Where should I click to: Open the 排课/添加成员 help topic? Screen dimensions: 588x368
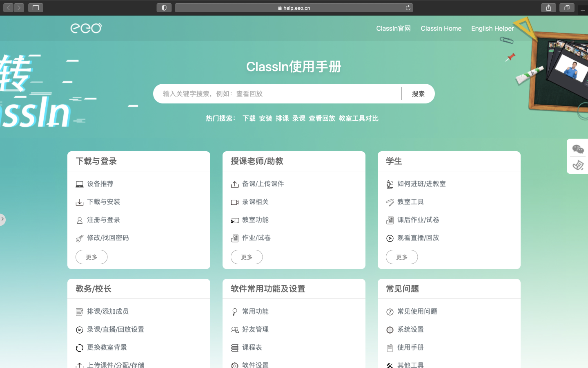(107, 311)
